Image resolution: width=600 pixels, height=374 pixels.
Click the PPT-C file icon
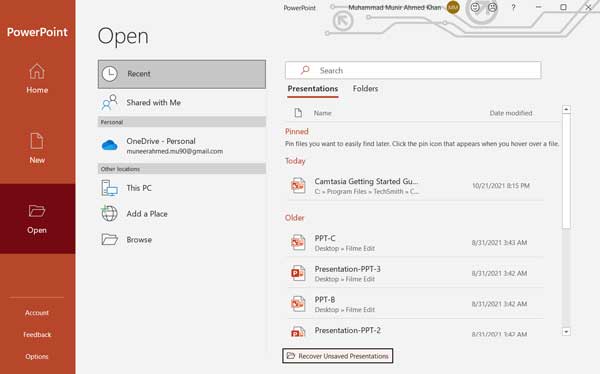coord(298,243)
